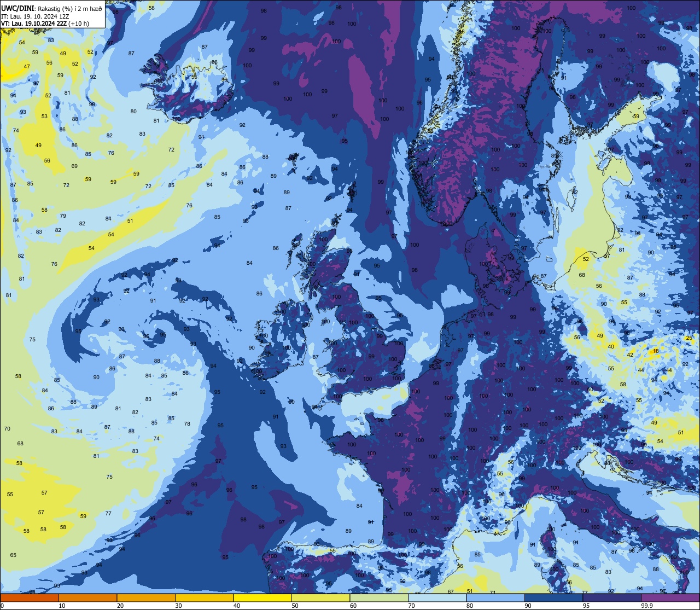
Task: Click the legend label '80'
Action: pyautogui.click(x=470, y=606)
